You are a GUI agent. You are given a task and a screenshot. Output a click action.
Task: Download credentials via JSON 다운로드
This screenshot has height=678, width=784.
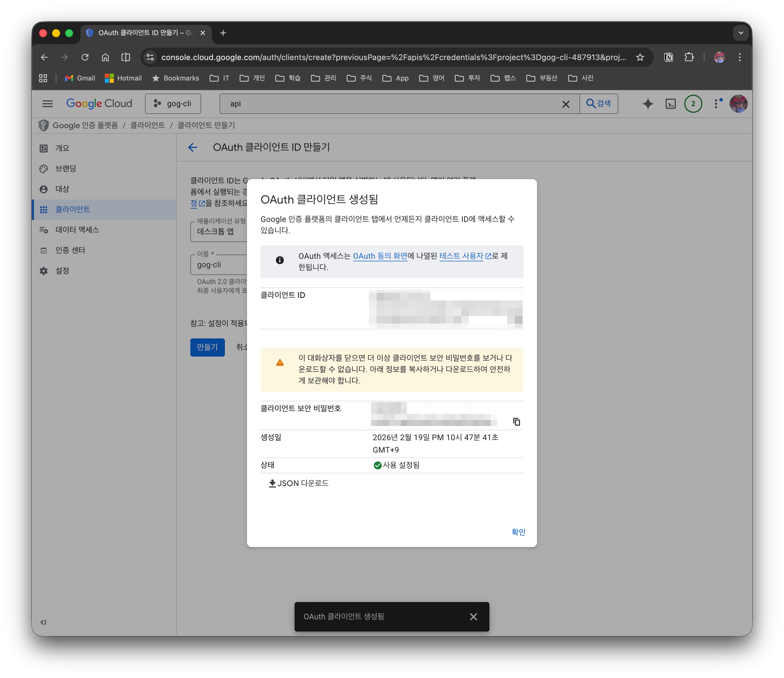[x=299, y=483]
